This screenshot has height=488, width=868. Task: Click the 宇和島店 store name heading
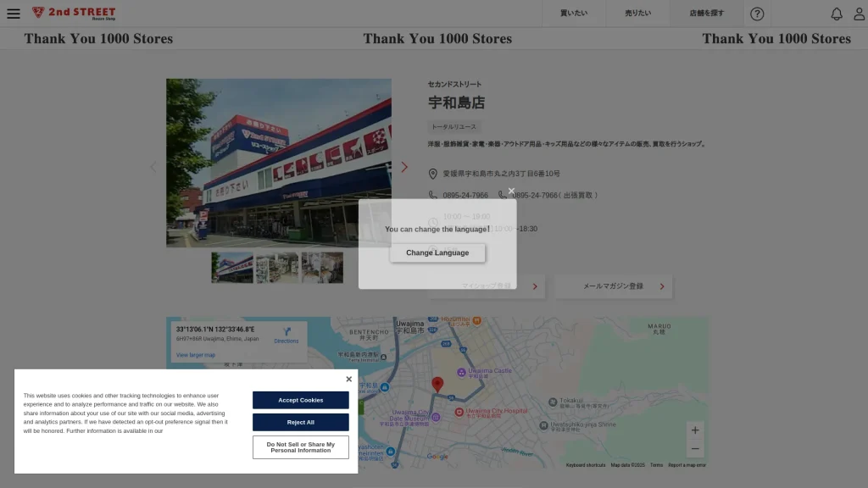(x=456, y=103)
